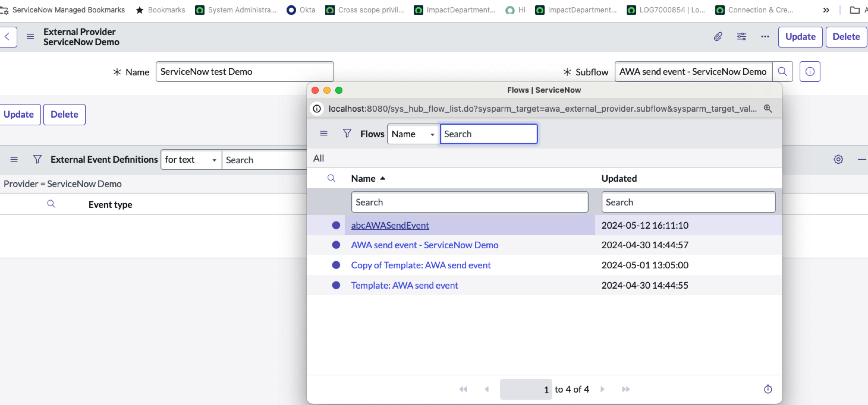This screenshot has height=405, width=868.
Task: Open LOG7000854 bookmark
Action: tap(666, 10)
